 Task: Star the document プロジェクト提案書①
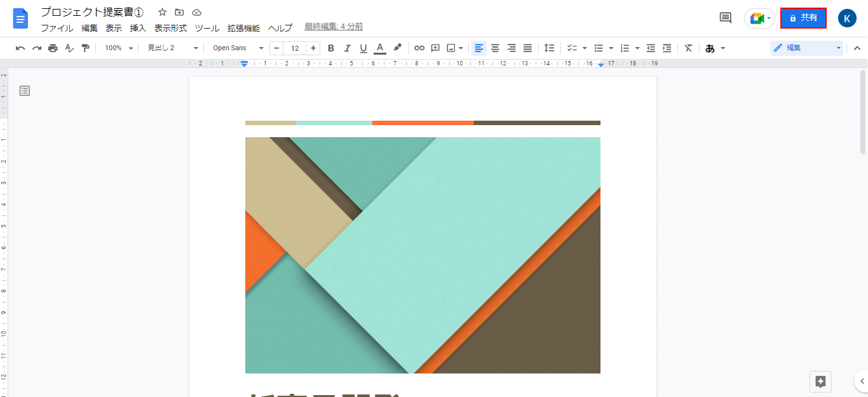(x=162, y=12)
